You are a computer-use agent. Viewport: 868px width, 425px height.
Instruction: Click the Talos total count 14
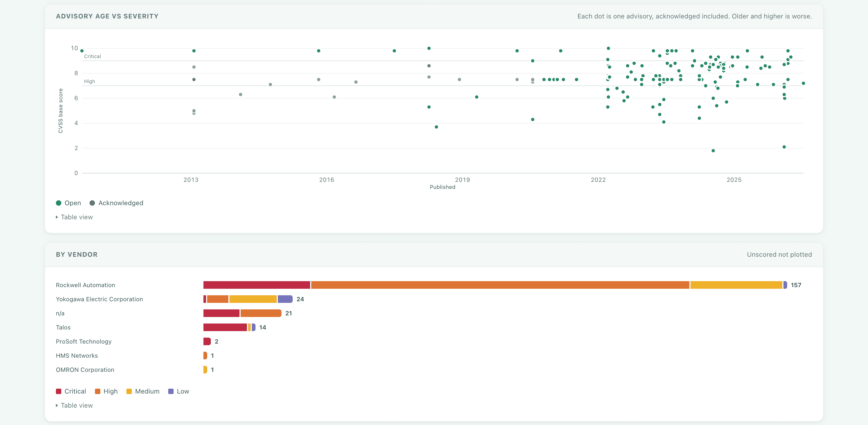pyautogui.click(x=263, y=328)
